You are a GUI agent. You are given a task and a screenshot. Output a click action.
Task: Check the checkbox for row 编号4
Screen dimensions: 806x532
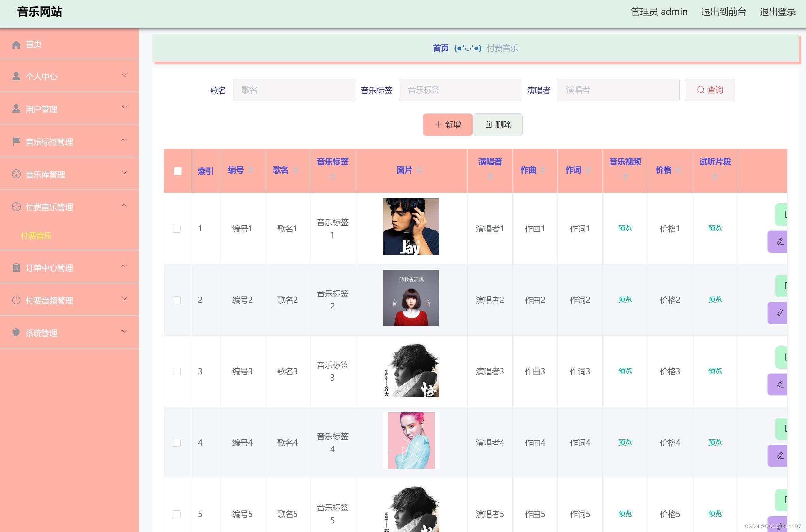[177, 443]
